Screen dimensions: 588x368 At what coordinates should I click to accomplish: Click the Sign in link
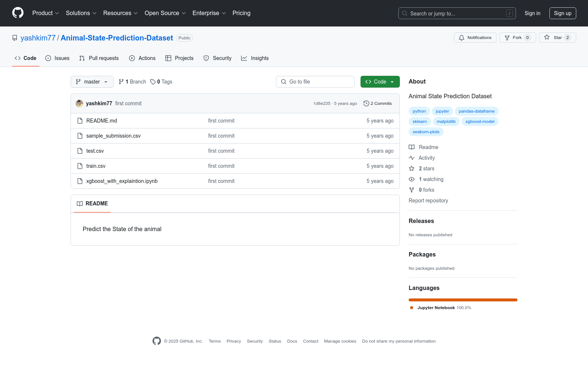coord(533,13)
